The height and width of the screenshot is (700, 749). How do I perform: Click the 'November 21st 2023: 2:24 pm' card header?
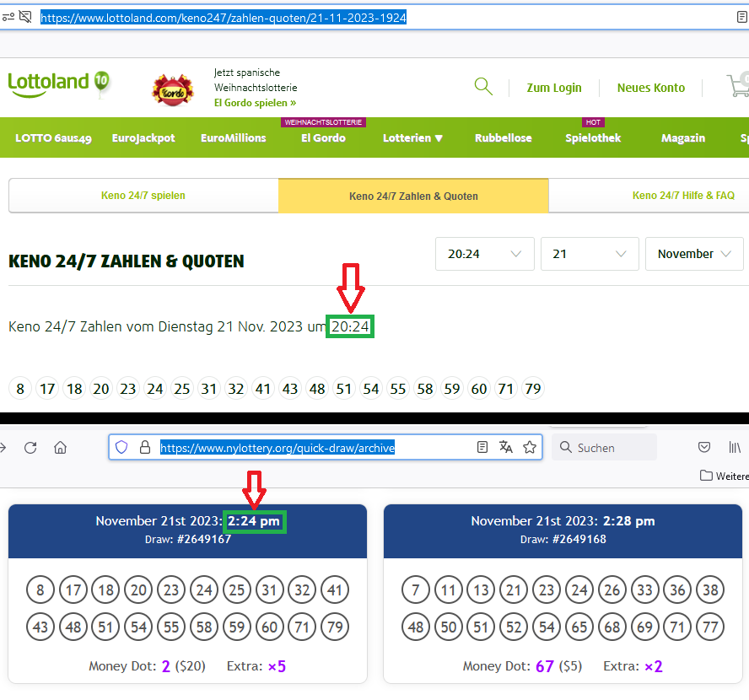tap(188, 530)
